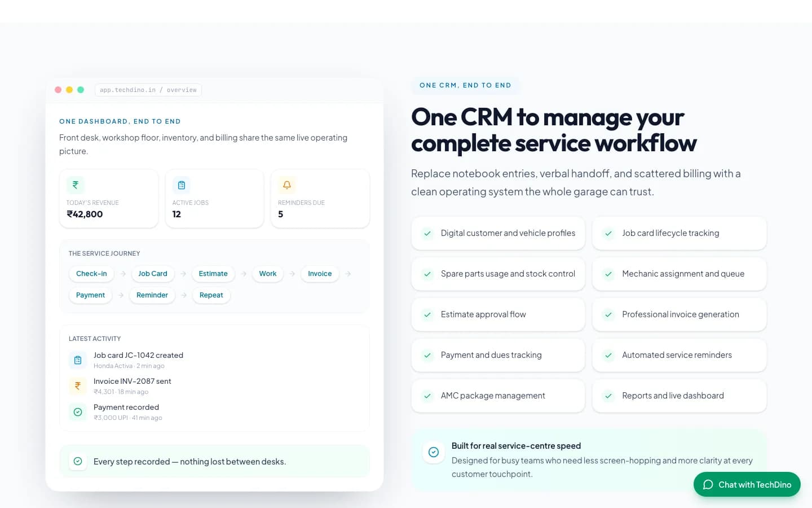Click the '₹4,301 · 18 min ago' line
The image size is (812, 508).
121,392
